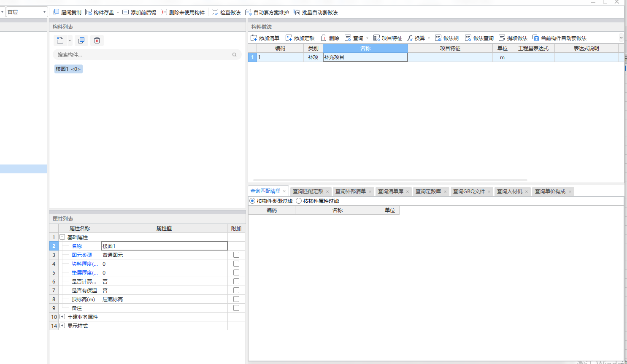Expand hidden 构件做法 toolbar overflow arrow
The width and height of the screenshot is (627, 364).
pos(621,38)
